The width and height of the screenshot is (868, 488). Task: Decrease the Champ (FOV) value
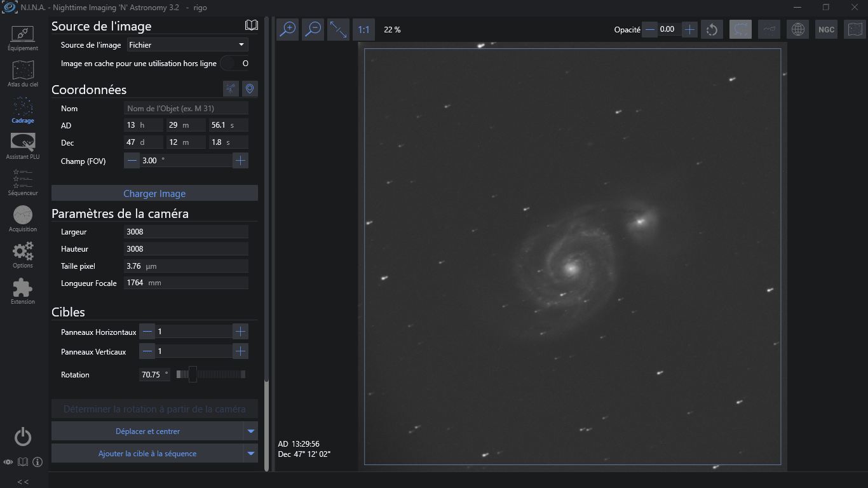coord(132,161)
